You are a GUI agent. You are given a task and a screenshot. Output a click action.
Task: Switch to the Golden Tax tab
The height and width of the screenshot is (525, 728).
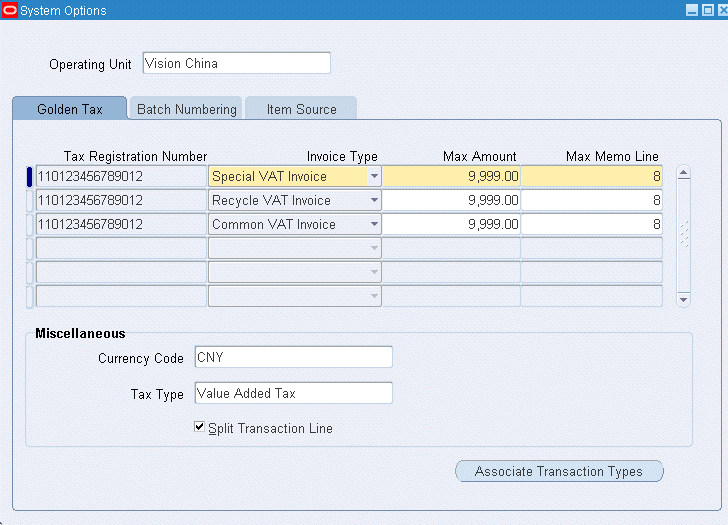coord(70,109)
